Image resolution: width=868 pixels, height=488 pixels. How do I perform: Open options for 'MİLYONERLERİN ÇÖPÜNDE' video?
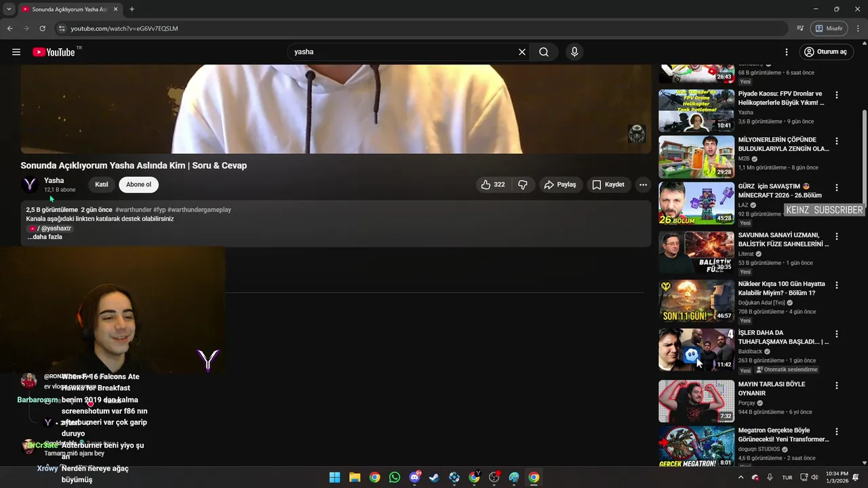coord(837,142)
